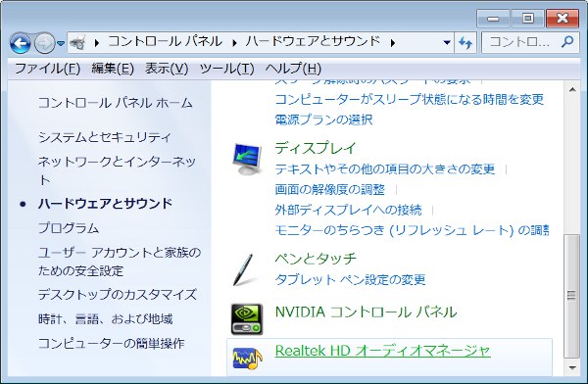Screen dimensions: 588x384
Task: Click 電源プランの選択 link
Action: [x=323, y=120]
